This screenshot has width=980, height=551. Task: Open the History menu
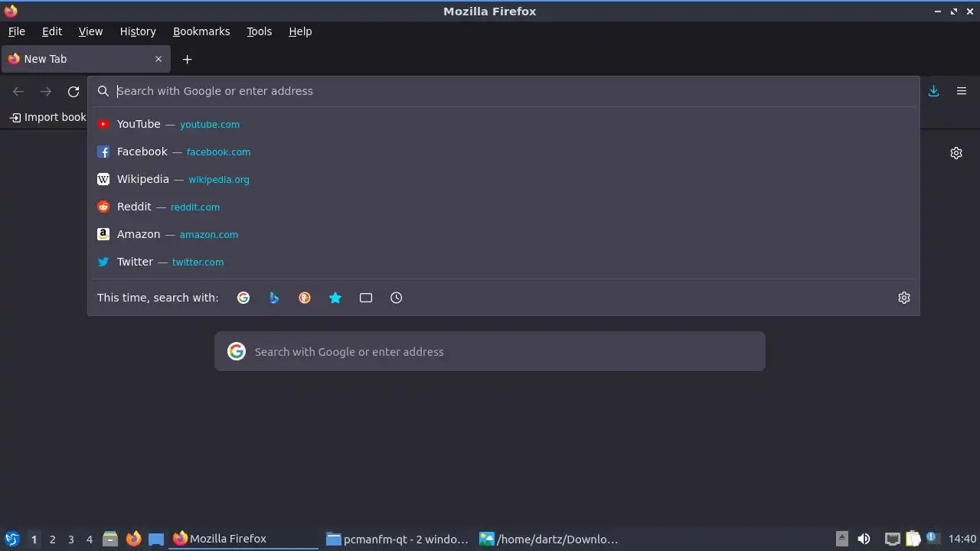(x=138, y=31)
